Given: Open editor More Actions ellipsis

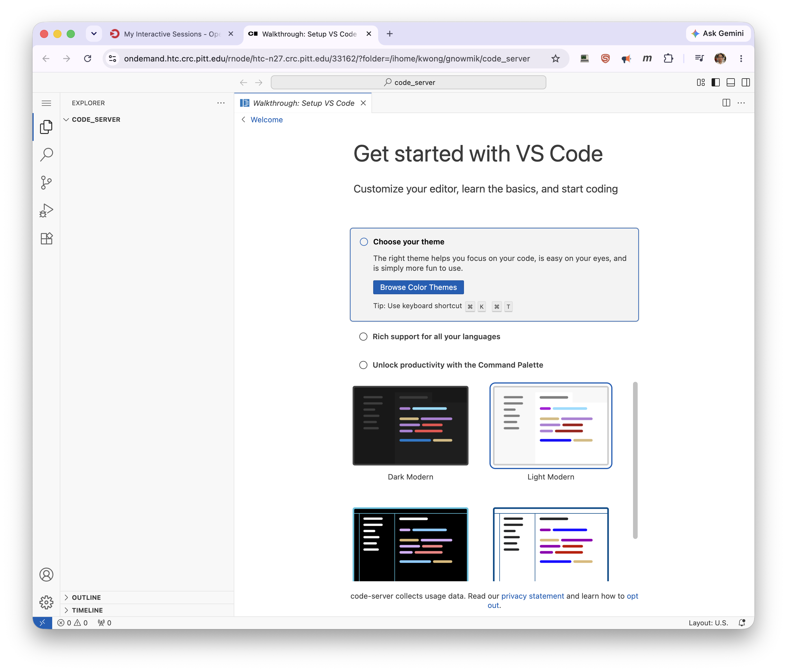Looking at the screenshot, I should [x=741, y=103].
